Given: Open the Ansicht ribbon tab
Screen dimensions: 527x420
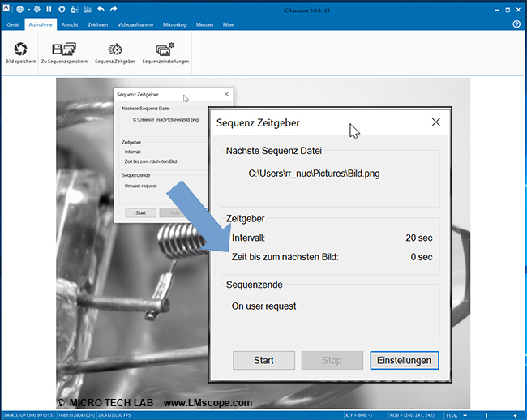Looking at the screenshot, I should (70, 24).
